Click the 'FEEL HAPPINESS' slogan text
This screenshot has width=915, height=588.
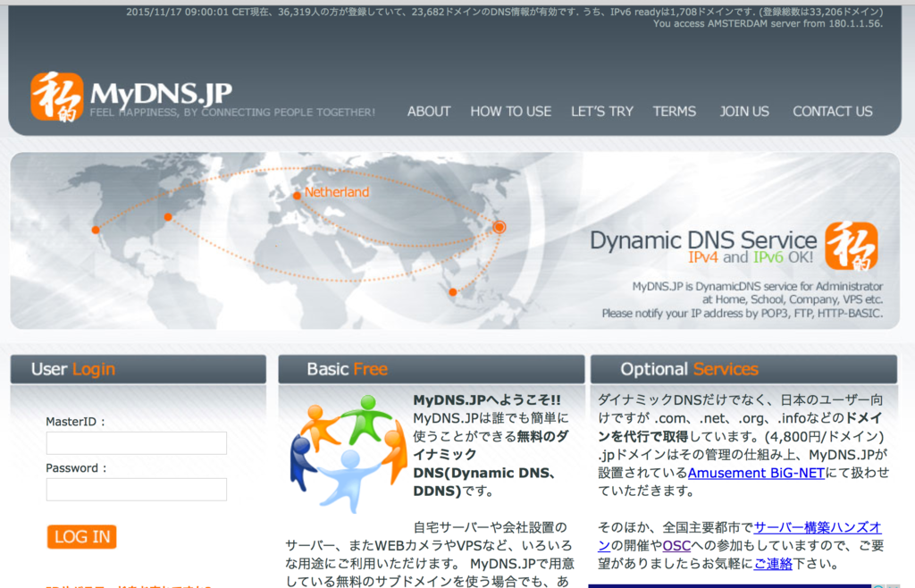point(232,112)
